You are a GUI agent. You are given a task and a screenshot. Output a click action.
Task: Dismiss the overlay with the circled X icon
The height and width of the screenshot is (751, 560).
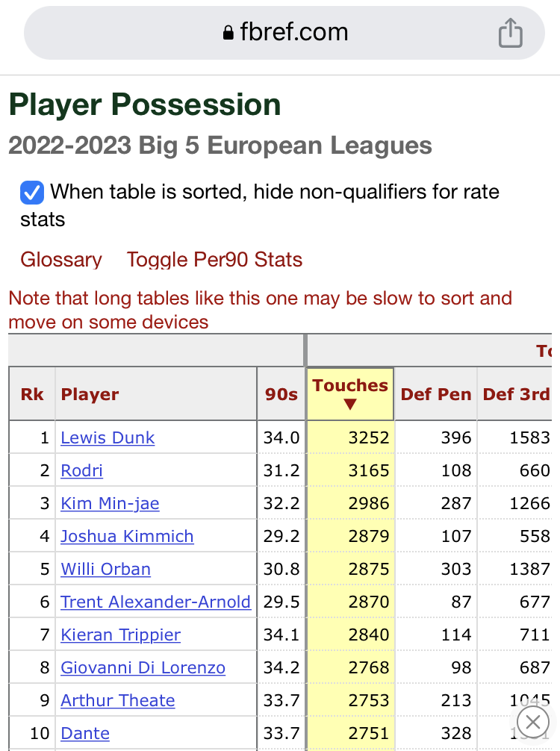tap(533, 721)
